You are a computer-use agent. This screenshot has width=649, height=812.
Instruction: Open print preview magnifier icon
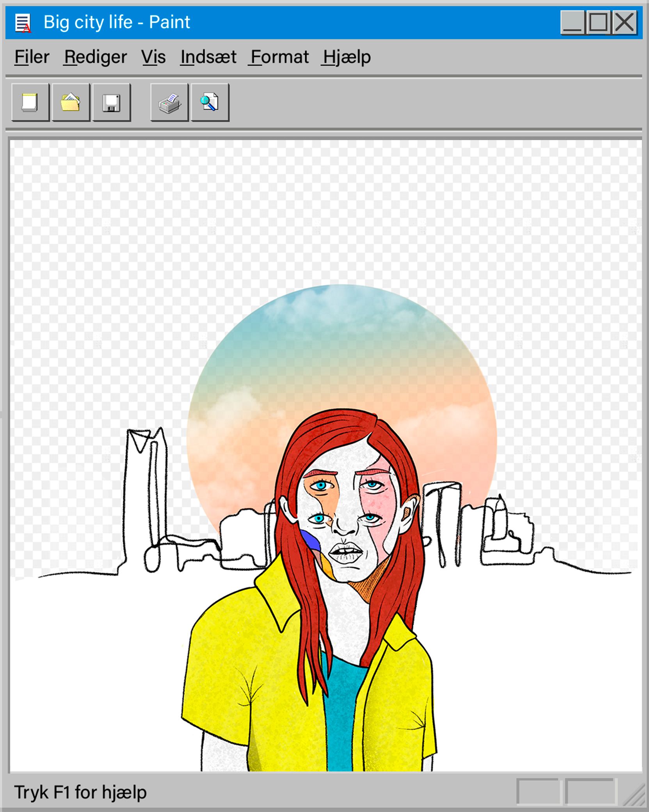tap(210, 103)
